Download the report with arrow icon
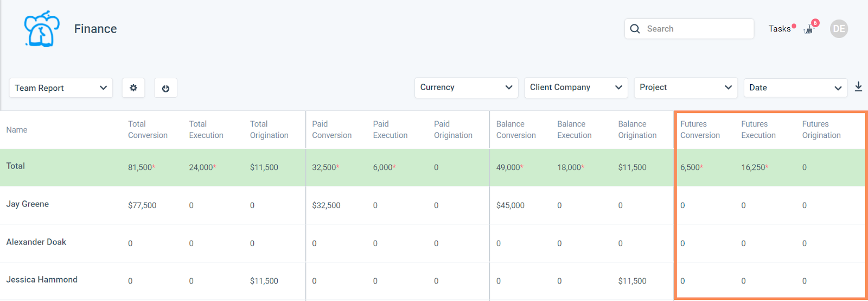 point(858,87)
